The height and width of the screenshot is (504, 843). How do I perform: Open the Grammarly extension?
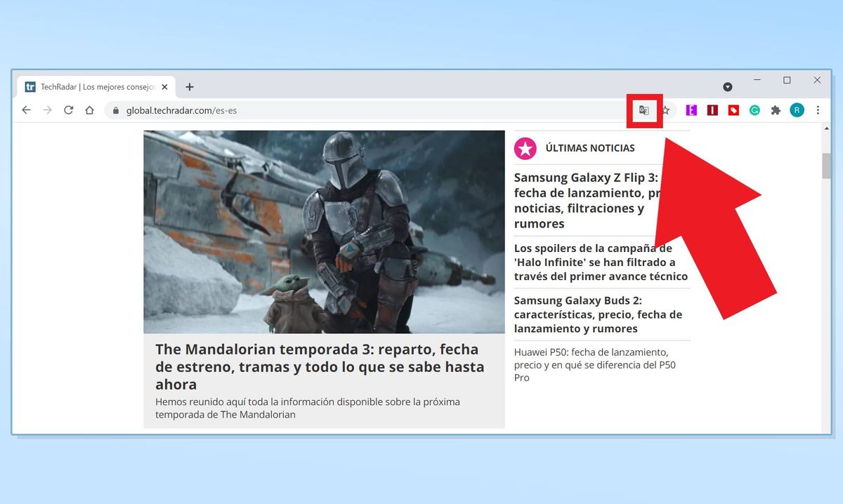(754, 110)
